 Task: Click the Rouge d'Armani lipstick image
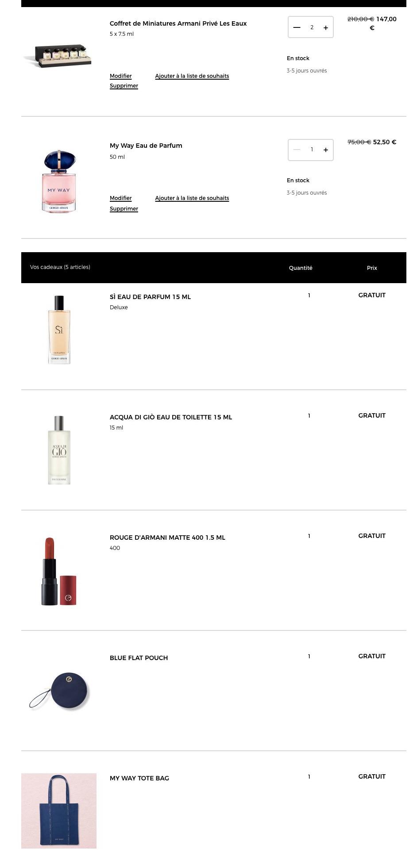tap(59, 571)
